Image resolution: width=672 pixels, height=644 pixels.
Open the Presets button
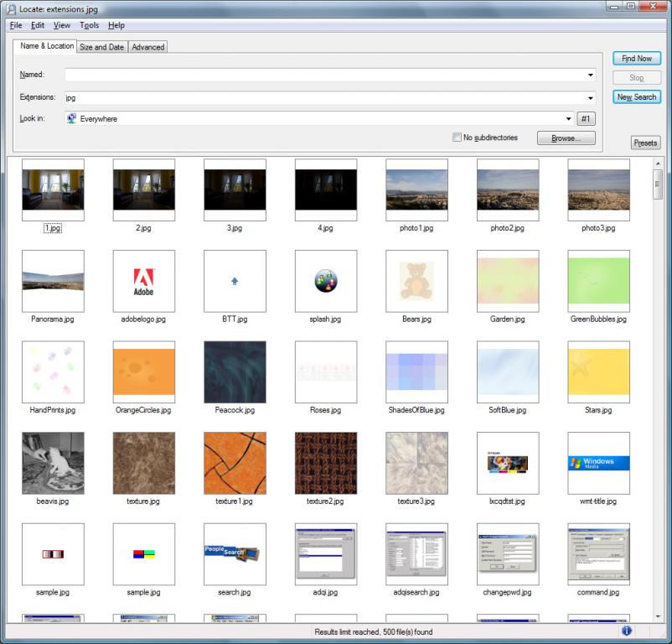pos(645,143)
